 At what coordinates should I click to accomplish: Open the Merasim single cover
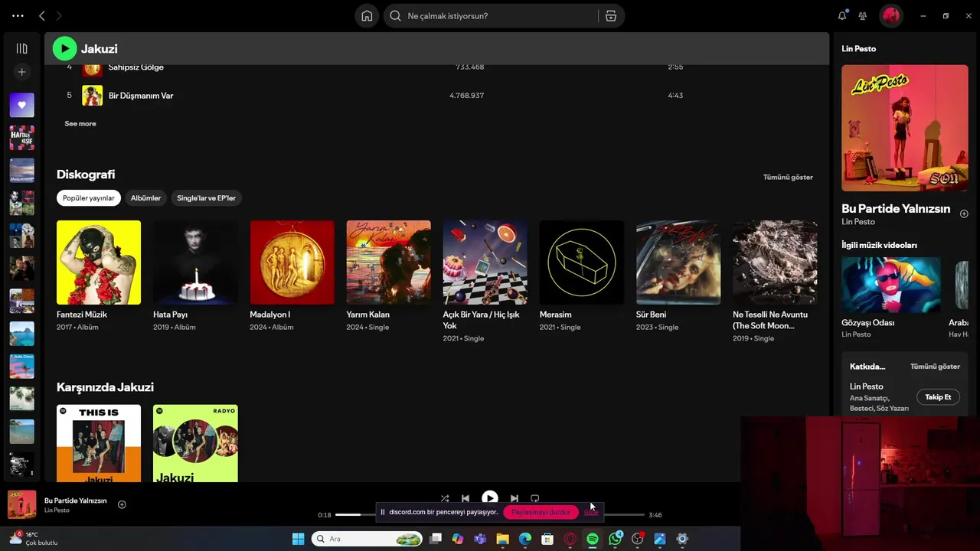click(x=581, y=262)
